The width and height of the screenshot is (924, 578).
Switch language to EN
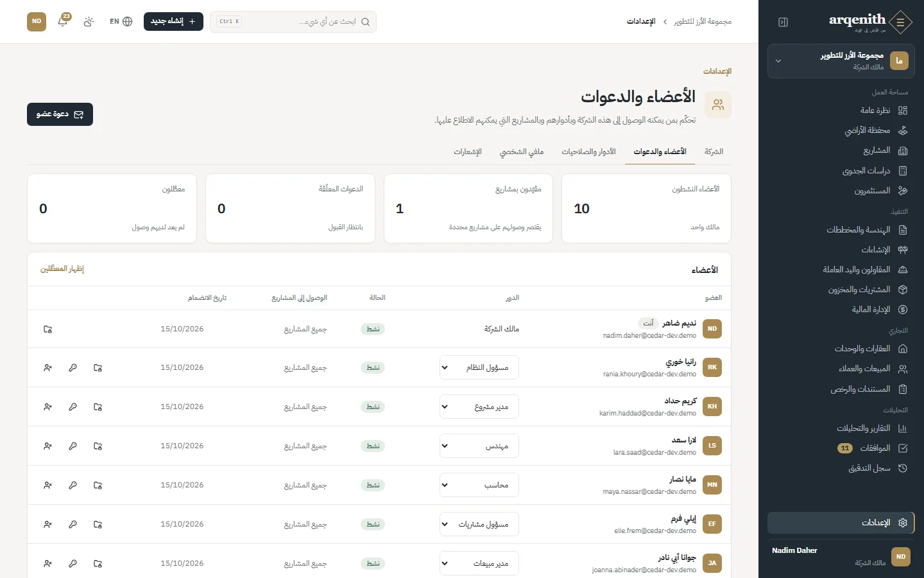pyautogui.click(x=121, y=21)
